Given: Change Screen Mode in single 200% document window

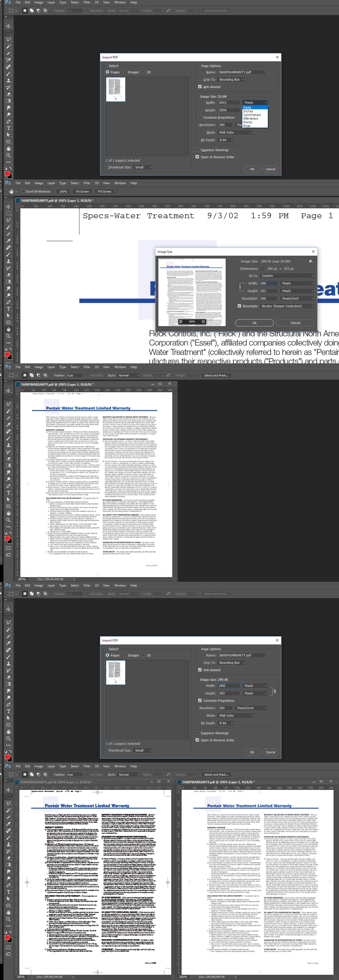Looking at the screenshot, I should [x=8, y=555].
